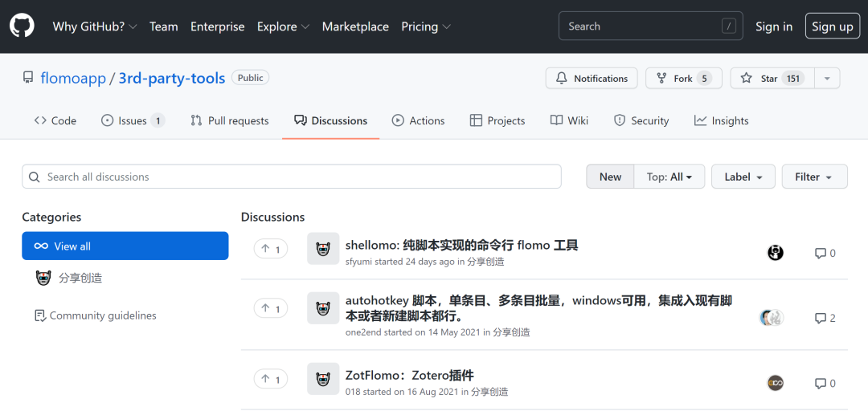Expand the star lists dropdown arrow
Image resolution: width=868 pixels, height=411 pixels.
point(827,79)
